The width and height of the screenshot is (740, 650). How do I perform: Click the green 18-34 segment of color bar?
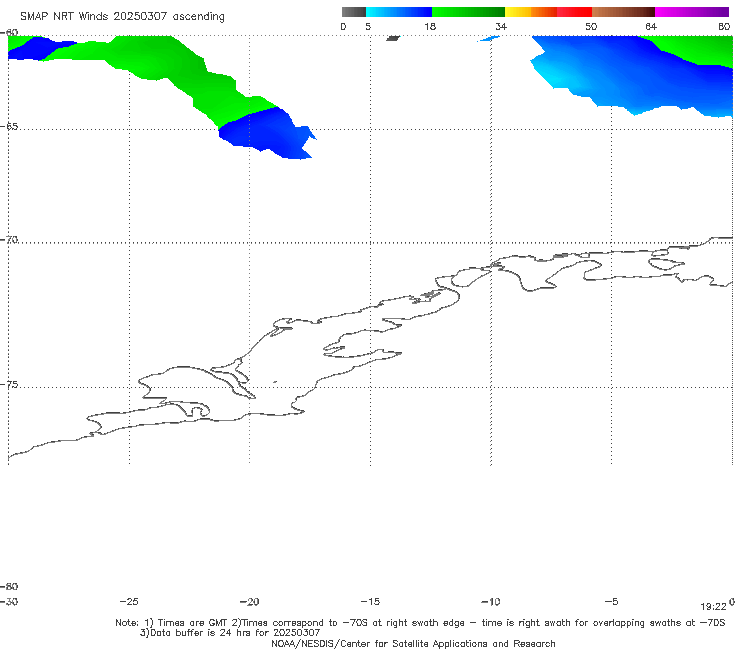468,12
